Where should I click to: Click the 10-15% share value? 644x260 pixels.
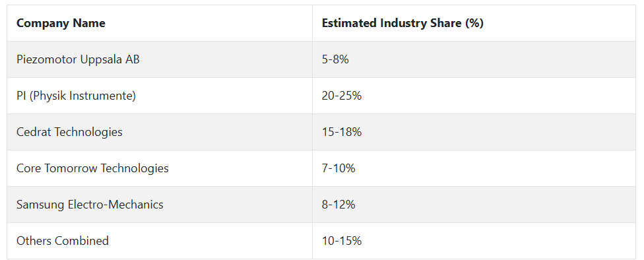point(342,241)
